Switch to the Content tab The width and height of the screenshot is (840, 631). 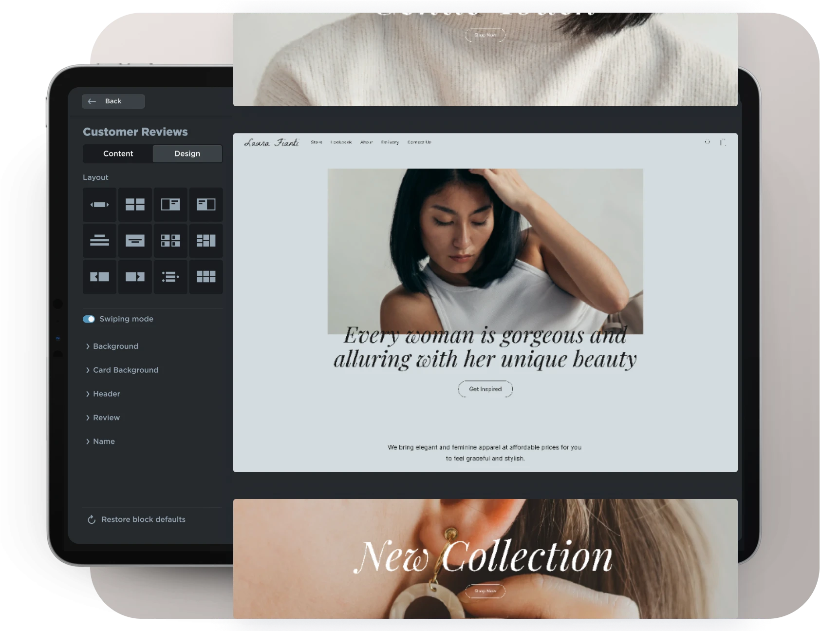coord(118,153)
